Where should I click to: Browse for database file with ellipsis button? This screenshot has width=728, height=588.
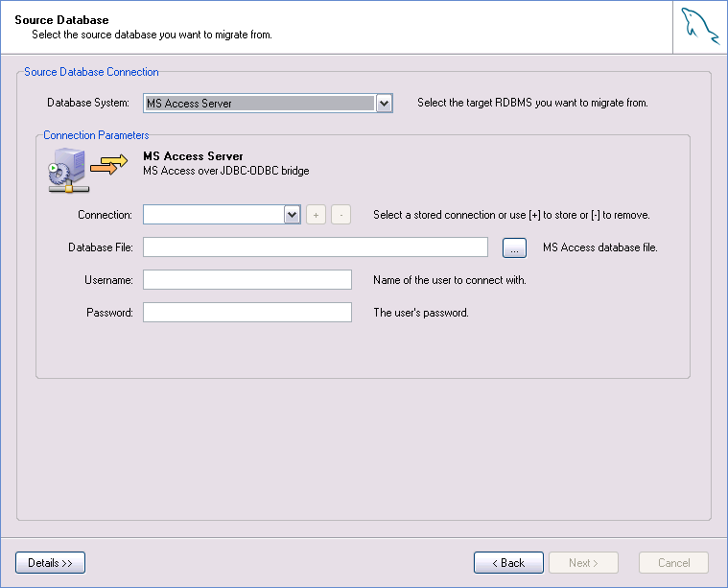tap(514, 247)
